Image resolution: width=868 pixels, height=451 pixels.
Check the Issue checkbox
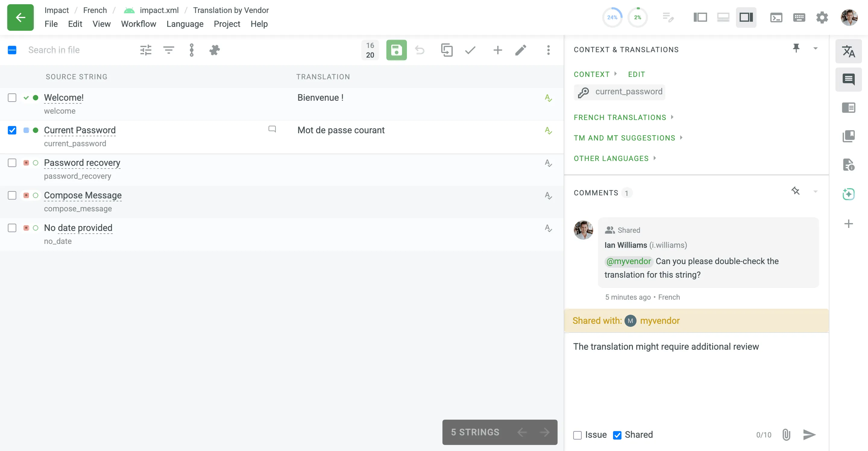coord(577,435)
